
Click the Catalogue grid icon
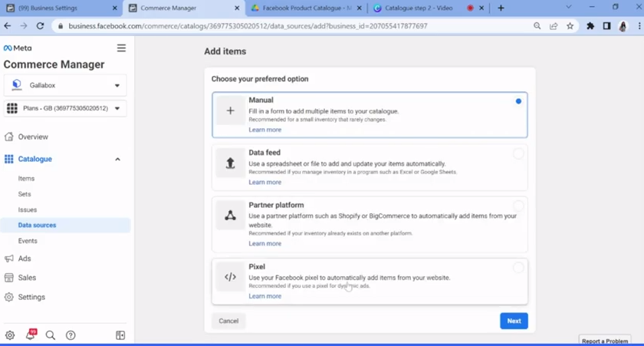click(8, 159)
